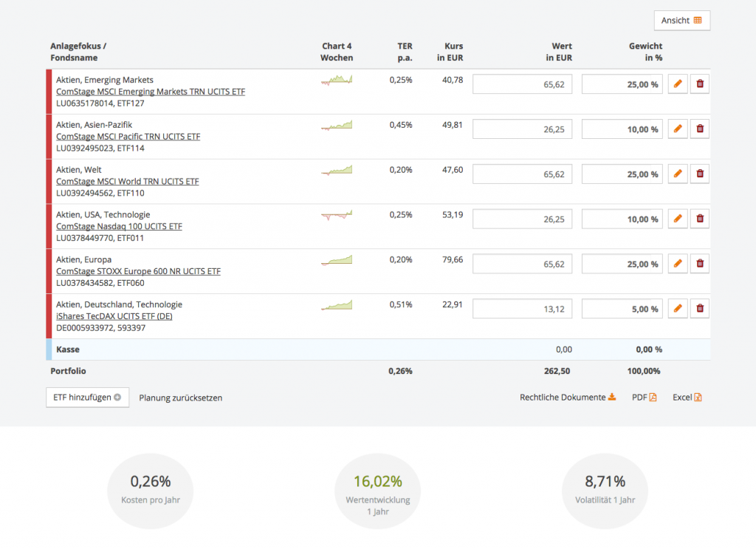
Task: Edit the ComStage MSCI Pacific row
Action: (x=678, y=129)
